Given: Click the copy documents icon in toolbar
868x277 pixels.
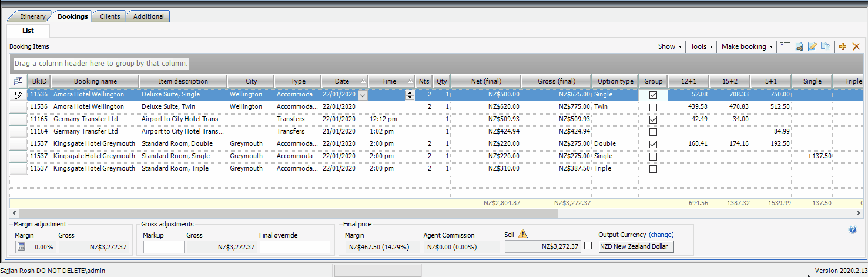Looking at the screenshot, I should click(x=826, y=46).
